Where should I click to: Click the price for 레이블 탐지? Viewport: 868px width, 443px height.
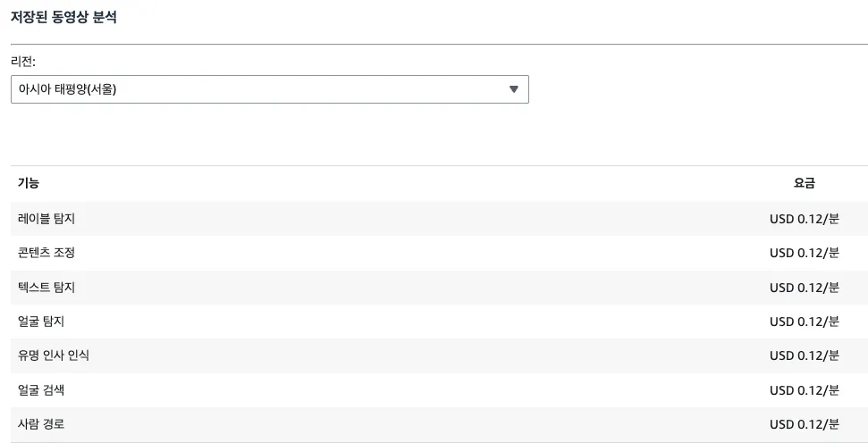[x=804, y=218]
